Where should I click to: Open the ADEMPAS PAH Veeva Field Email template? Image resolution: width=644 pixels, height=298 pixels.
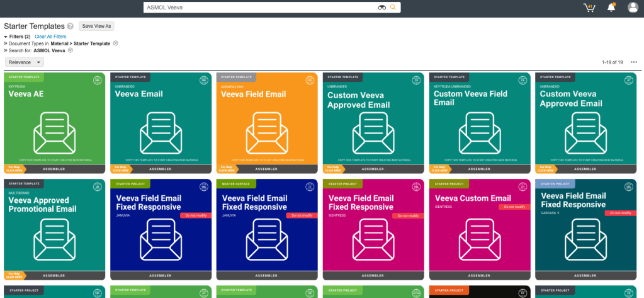pyautogui.click(x=268, y=123)
